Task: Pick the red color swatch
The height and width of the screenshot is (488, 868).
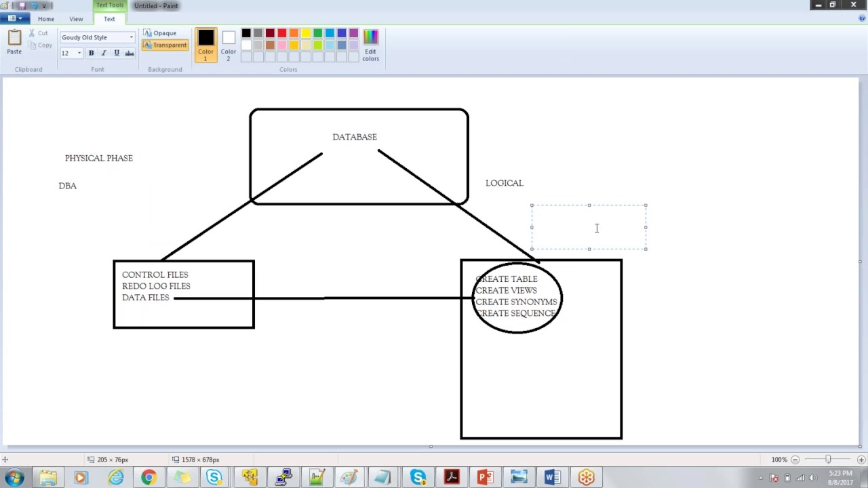Action: 282,33
